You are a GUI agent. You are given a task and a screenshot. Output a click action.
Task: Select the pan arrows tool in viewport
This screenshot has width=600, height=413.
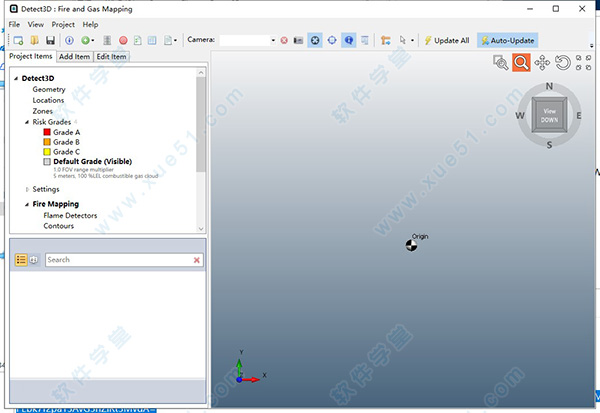[x=542, y=62]
